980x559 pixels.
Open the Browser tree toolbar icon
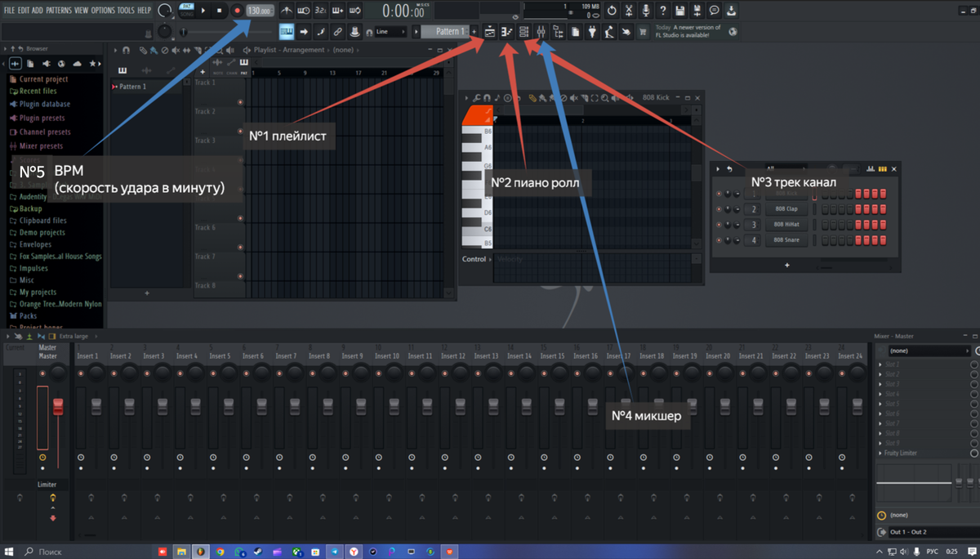tap(559, 32)
